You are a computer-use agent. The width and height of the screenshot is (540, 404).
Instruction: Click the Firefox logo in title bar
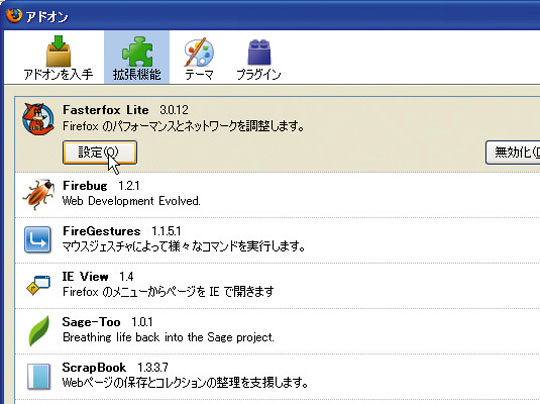pos(14,15)
